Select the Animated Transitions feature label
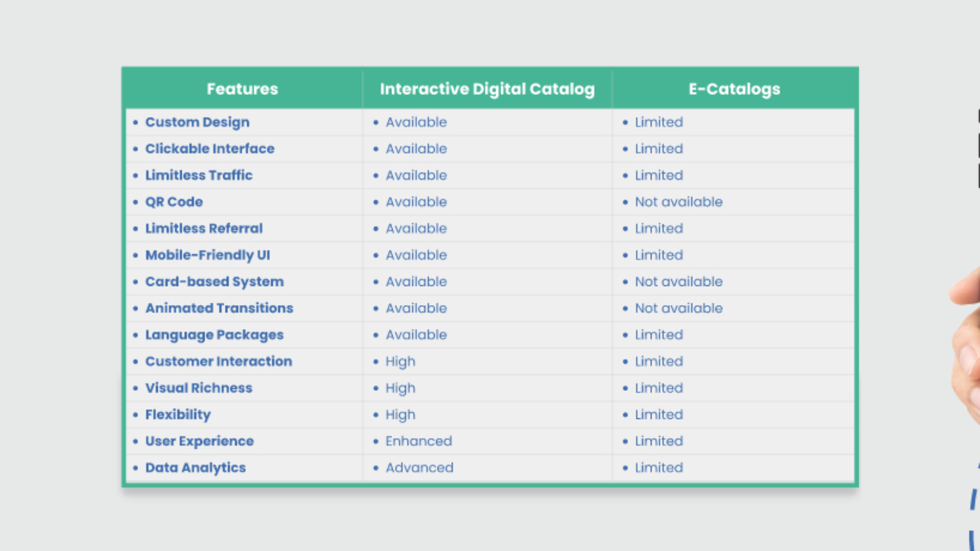The image size is (980, 551). (x=219, y=308)
